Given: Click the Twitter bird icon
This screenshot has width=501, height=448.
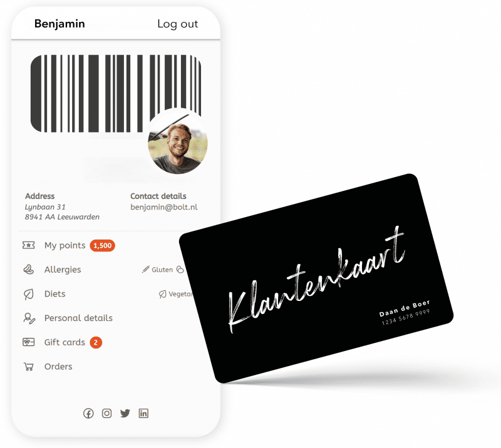Looking at the screenshot, I should tap(125, 413).
